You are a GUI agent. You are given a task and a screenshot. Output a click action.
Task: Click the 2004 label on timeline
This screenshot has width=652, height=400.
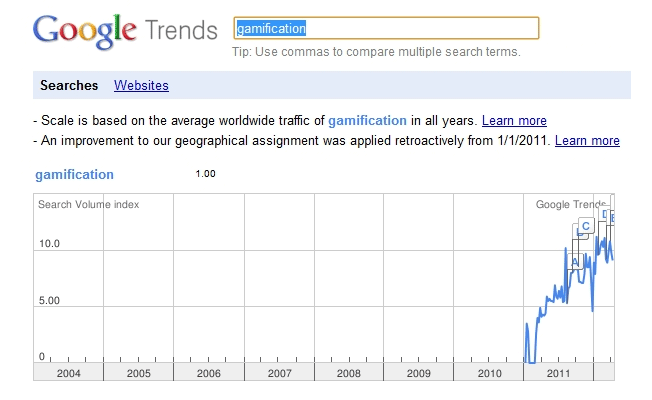point(68,373)
